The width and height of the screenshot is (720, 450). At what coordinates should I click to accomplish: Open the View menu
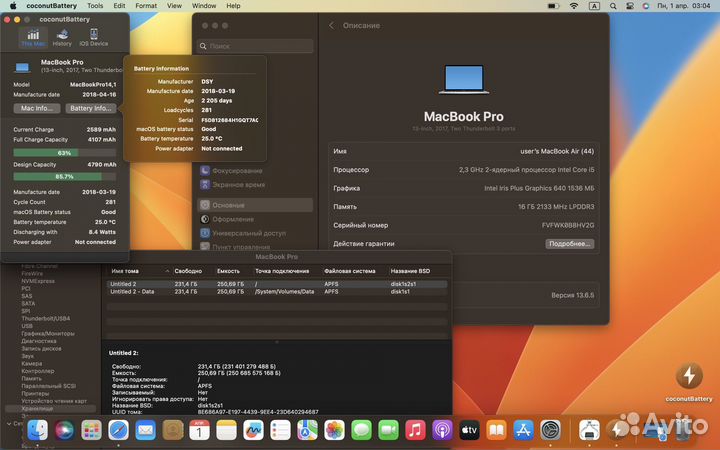pos(174,6)
